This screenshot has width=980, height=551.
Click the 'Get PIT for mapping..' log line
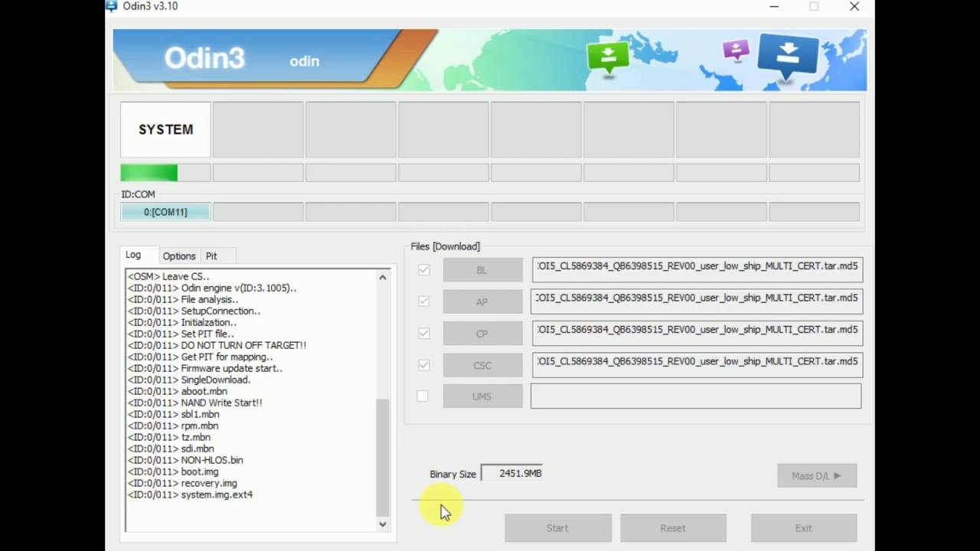(200, 357)
